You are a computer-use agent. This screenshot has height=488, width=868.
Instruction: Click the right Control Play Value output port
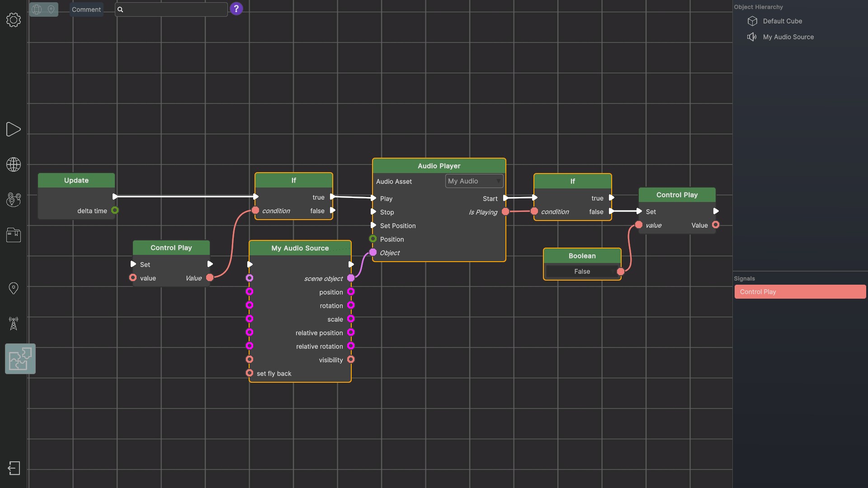pyautogui.click(x=716, y=225)
